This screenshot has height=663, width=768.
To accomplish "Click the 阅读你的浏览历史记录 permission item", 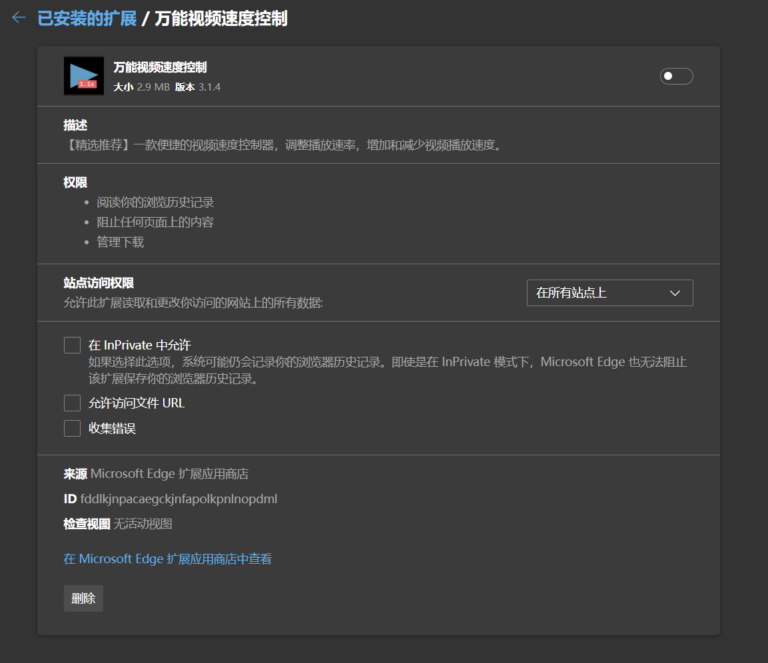I will point(155,202).
